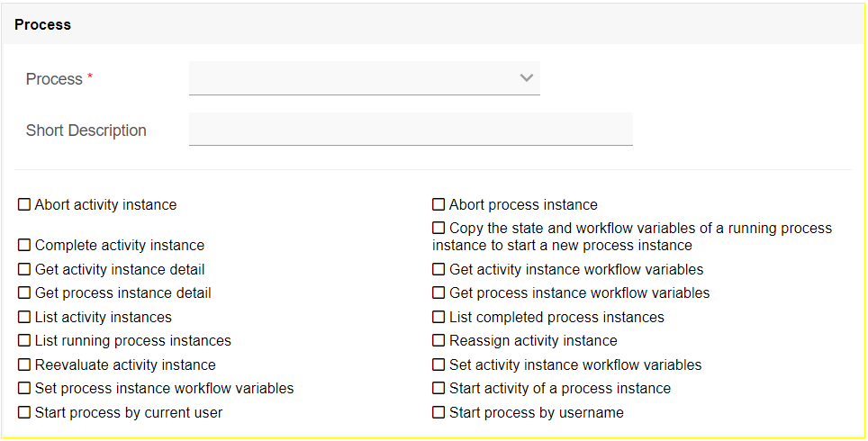Viewport: 868px width, 441px height.
Task: Enable Get activity instance workflow variables
Action: (439, 270)
